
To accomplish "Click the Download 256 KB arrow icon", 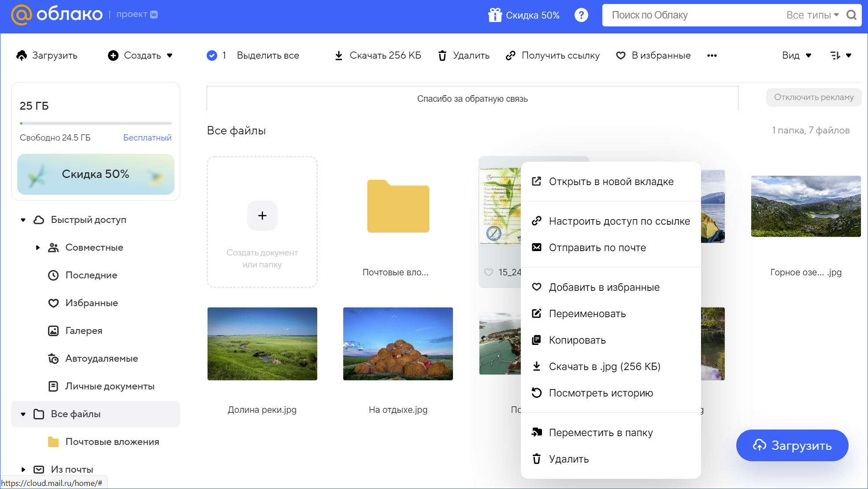I will click(338, 56).
